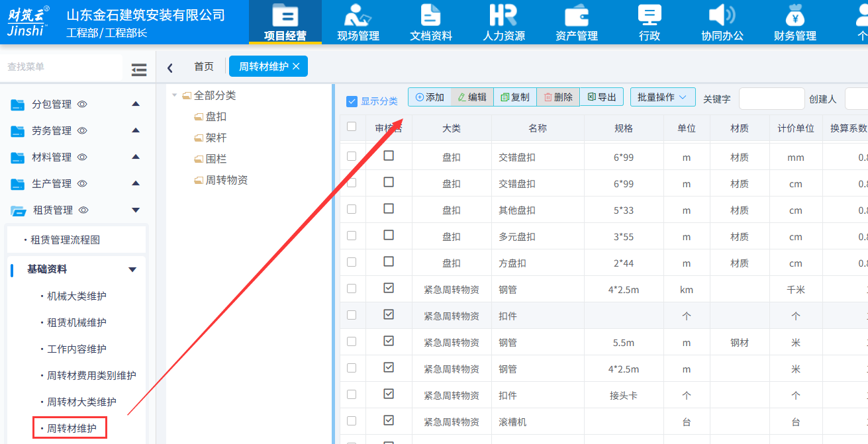Select the 架杆 category in tree
Image resolution: width=868 pixels, height=444 pixels.
(x=216, y=138)
